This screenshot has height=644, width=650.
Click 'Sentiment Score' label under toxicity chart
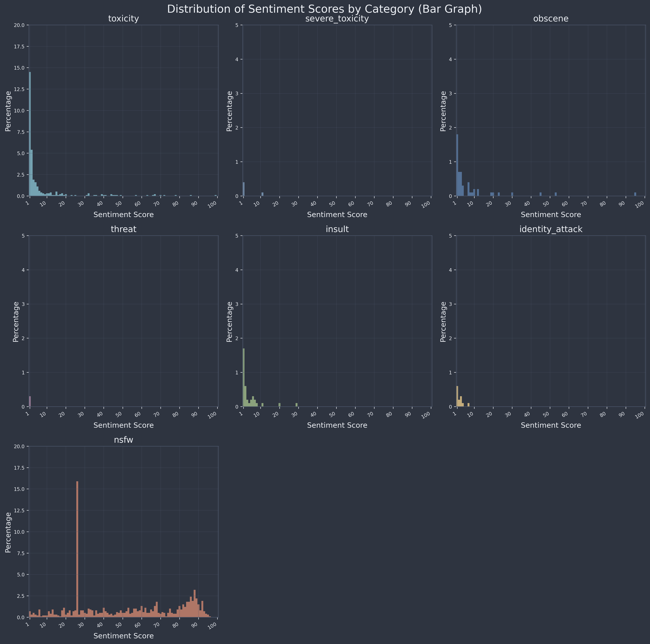tap(123, 215)
